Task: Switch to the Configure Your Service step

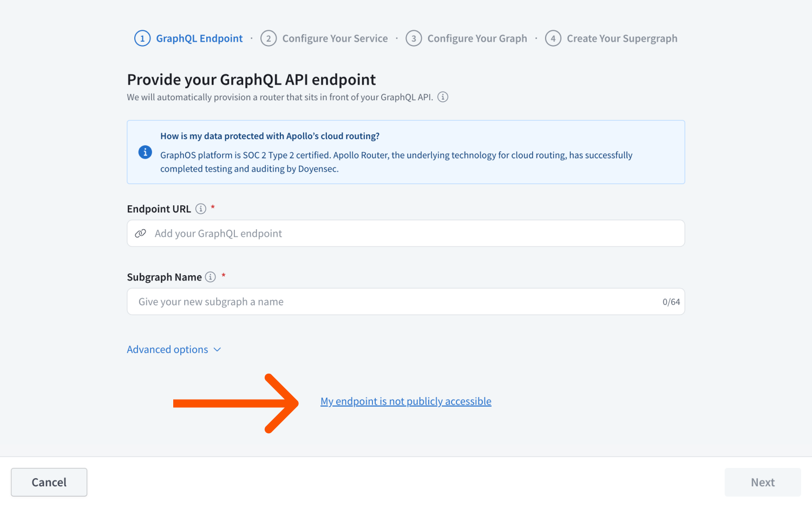Action: 335,38
